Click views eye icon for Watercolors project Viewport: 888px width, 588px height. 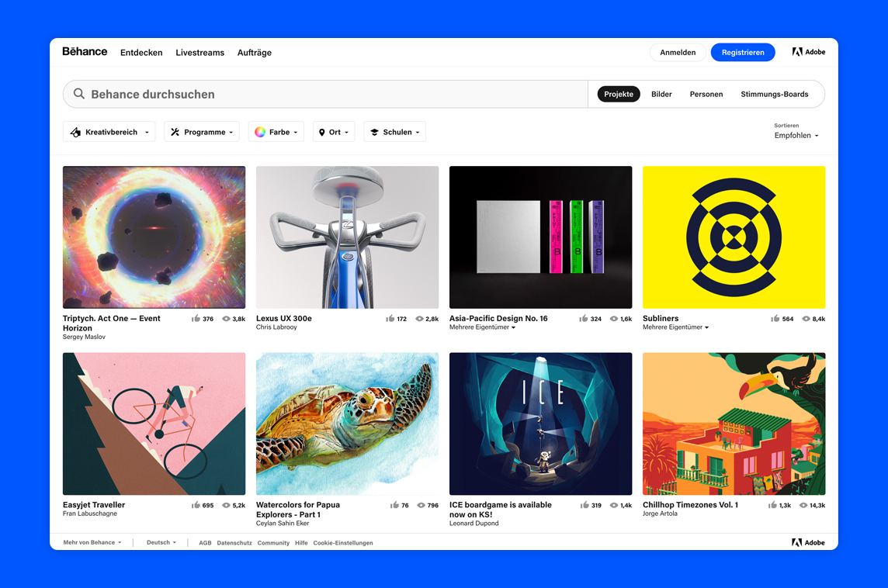pyautogui.click(x=421, y=505)
